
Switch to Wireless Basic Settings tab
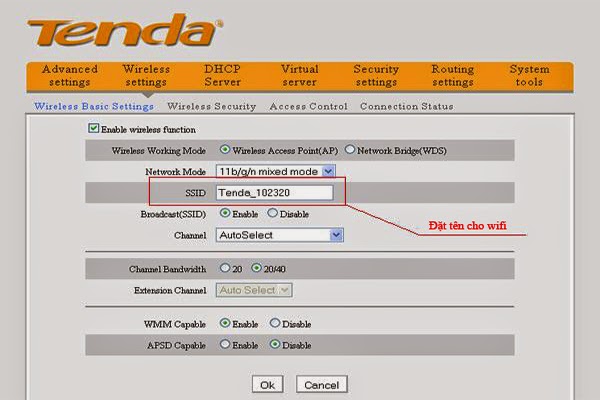(x=94, y=106)
